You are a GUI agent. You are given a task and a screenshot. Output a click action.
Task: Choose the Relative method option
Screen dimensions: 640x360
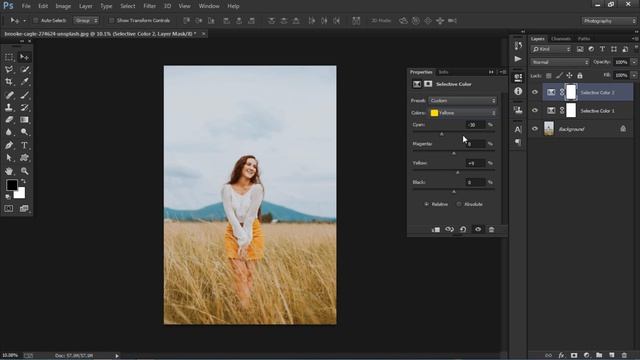pyautogui.click(x=427, y=204)
